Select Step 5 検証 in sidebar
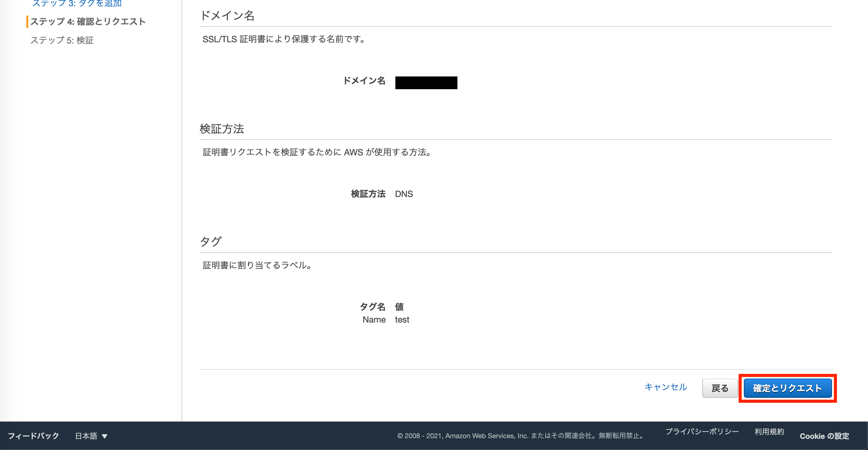The image size is (868, 450). [x=62, y=40]
